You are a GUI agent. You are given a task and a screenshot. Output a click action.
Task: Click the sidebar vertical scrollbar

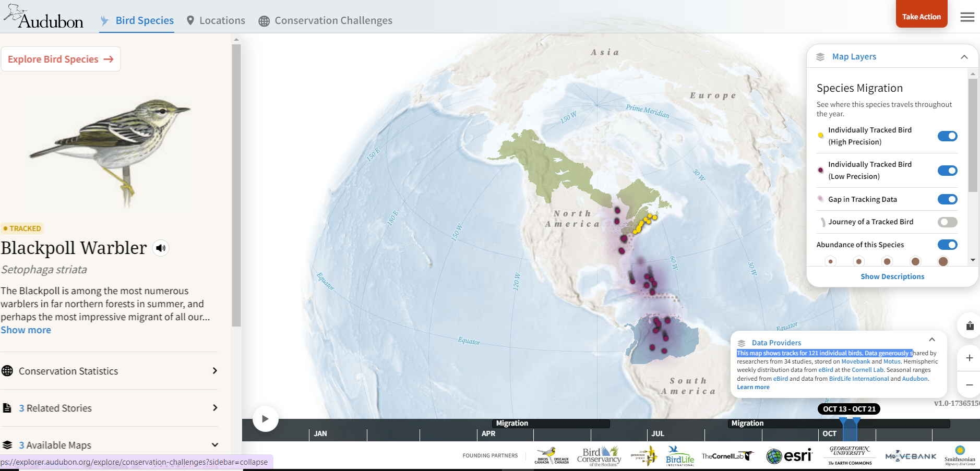pos(236,185)
